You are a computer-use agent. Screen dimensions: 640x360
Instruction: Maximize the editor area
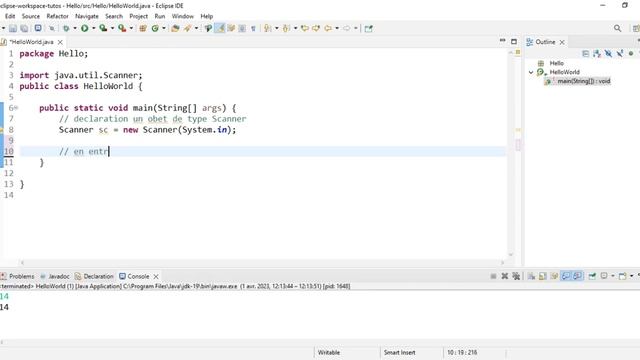pyautogui.click(x=514, y=41)
